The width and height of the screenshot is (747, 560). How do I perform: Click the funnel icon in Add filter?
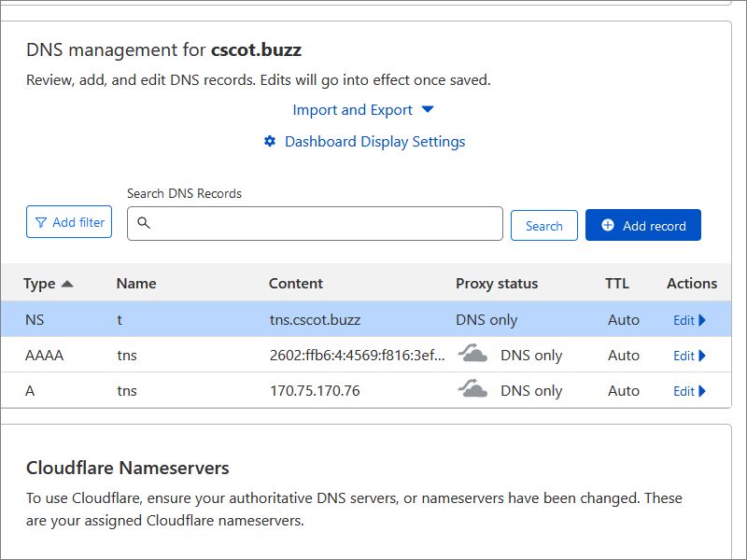point(41,222)
